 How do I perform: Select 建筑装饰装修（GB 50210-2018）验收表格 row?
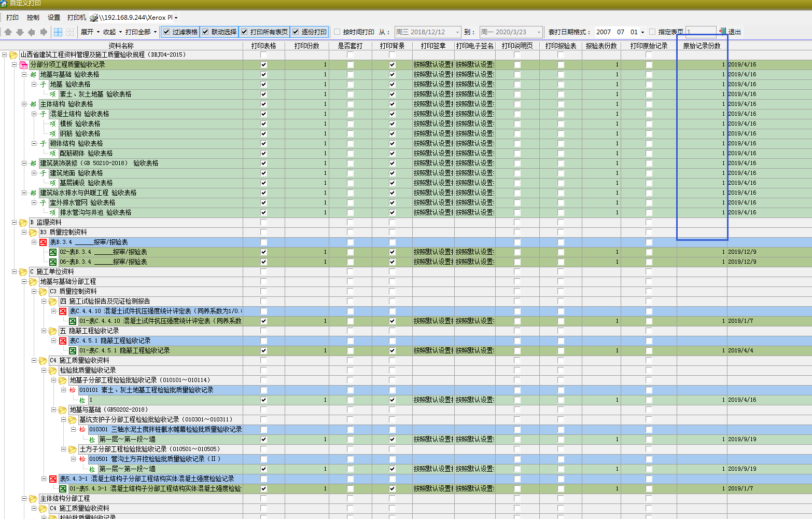pyautogui.click(x=99, y=163)
